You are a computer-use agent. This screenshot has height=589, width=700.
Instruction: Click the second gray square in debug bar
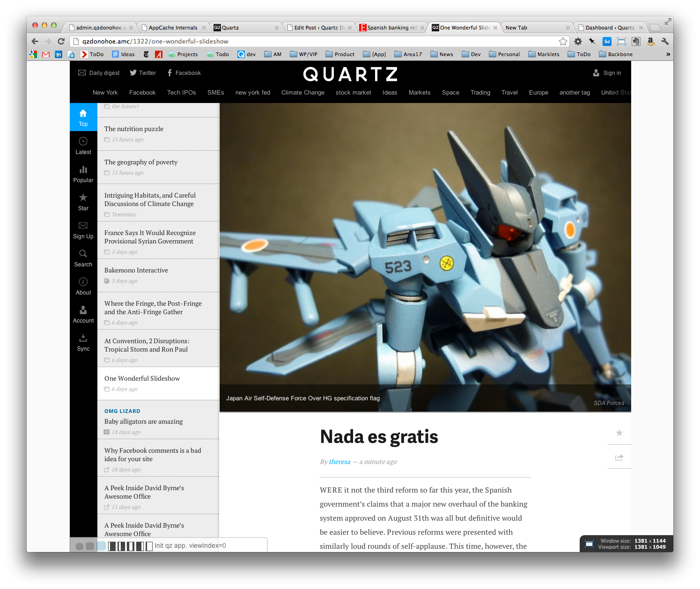[90, 546]
